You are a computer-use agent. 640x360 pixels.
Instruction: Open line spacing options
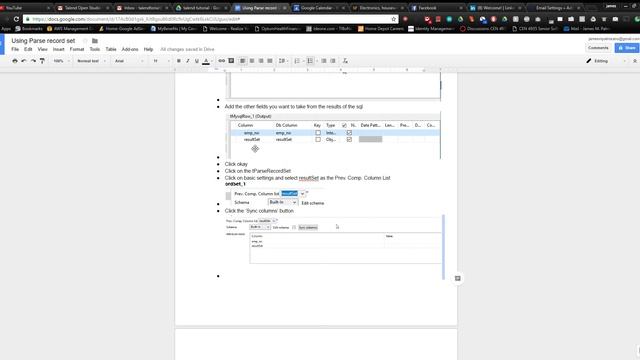click(282, 61)
